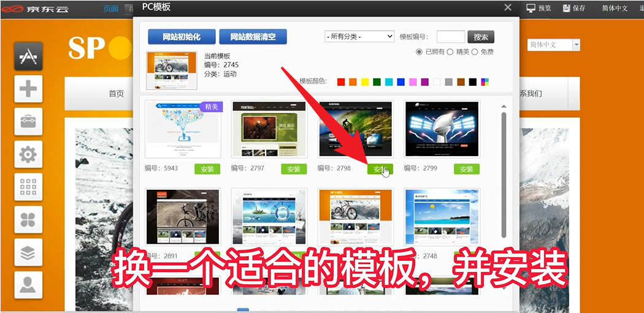Open the beach sports template 2748 thumbnail
Screen dimensions: 644x313
(442, 217)
